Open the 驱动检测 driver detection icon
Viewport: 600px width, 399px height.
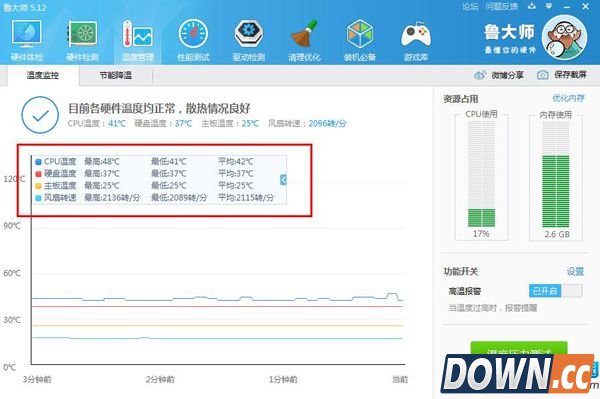(249, 40)
